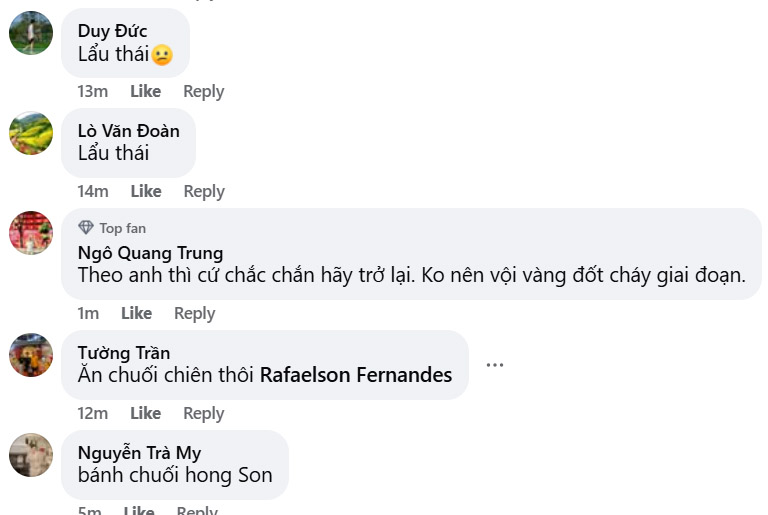Screen dimensions: 768x515
Task: Reply to Tường Trần's comment
Action: pos(203,413)
